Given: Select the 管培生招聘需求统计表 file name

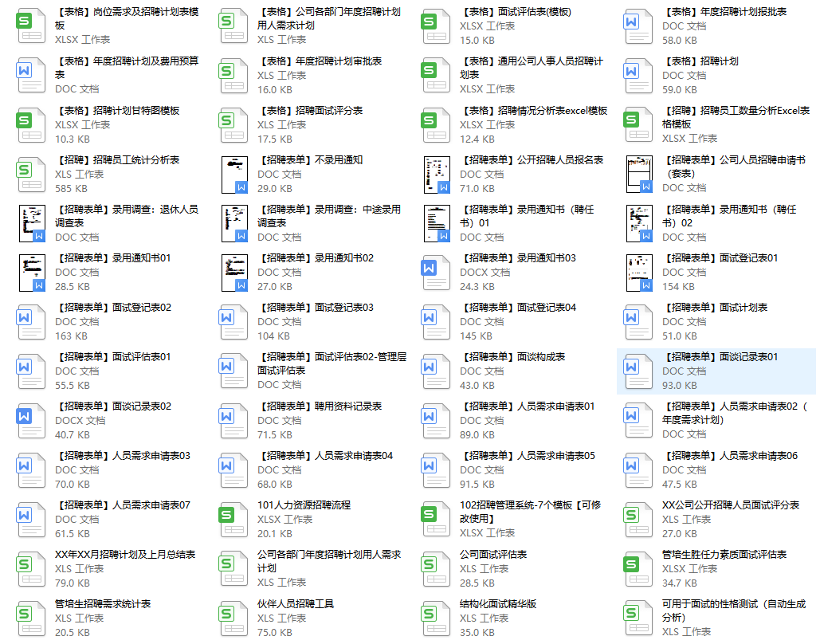Looking at the screenshot, I should 103,604.
